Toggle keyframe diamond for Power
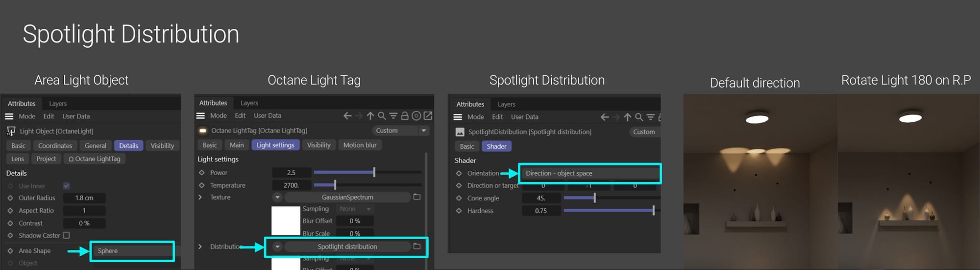Viewport: 980px width, 270px height. pos(201,173)
